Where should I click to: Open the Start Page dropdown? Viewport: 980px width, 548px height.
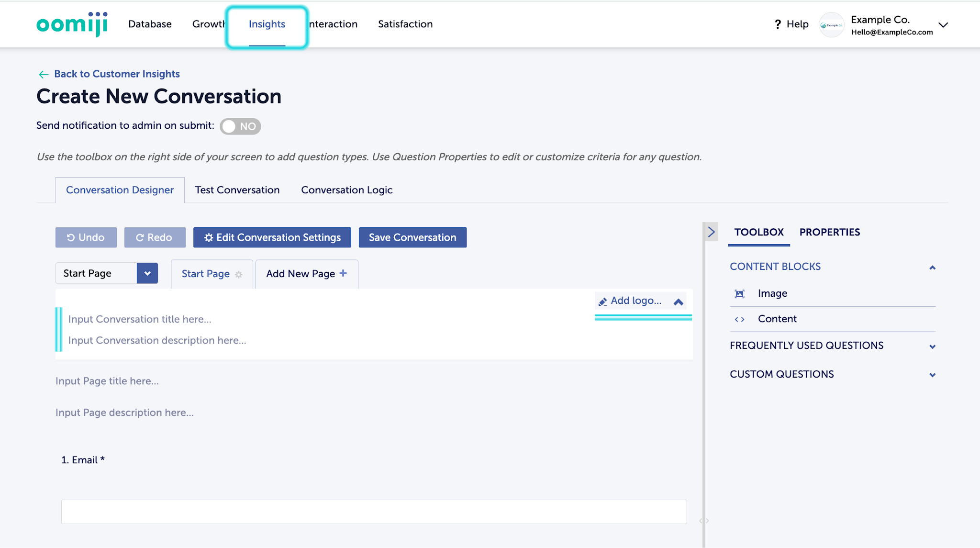tap(147, 273)
